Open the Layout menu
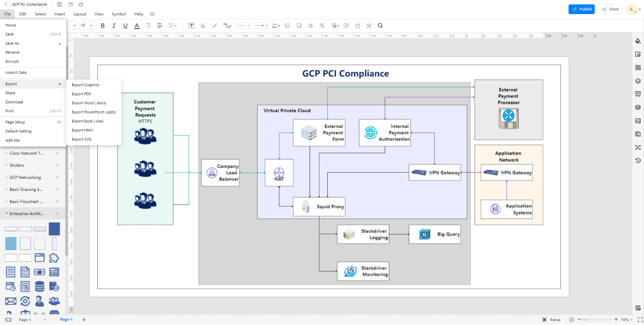The image size is (644, 325). pos(80,14)
